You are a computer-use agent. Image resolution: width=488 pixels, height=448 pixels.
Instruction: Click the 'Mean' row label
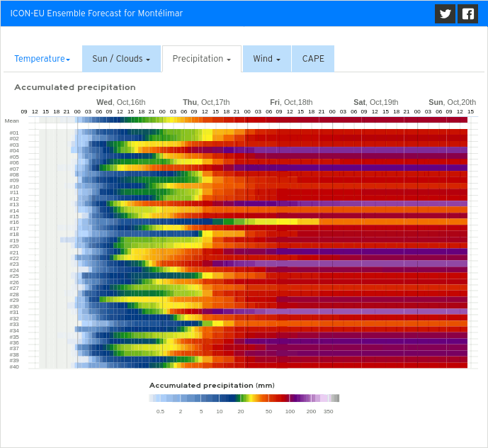12,121
